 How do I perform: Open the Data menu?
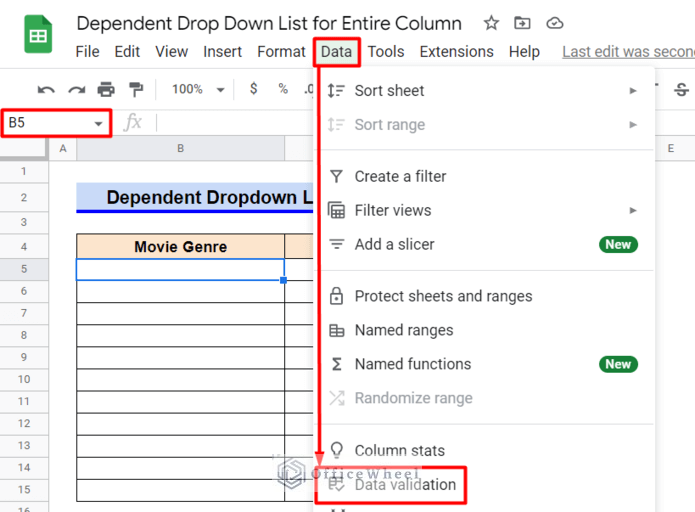coord(336,51)
